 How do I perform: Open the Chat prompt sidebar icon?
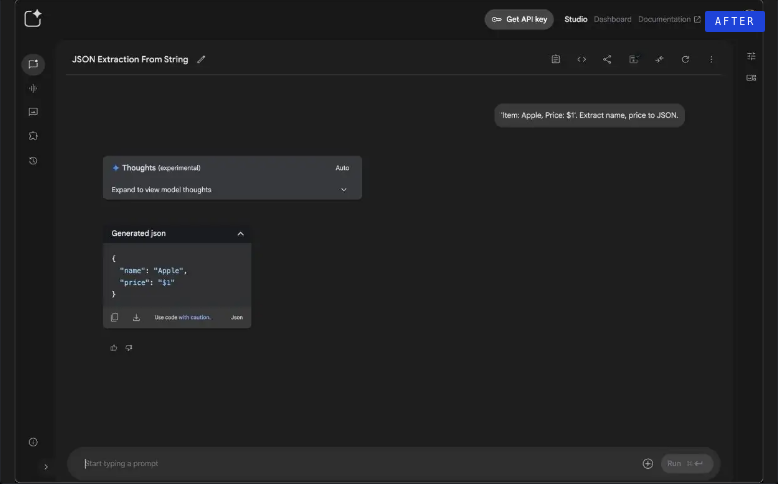click(33, 65)
